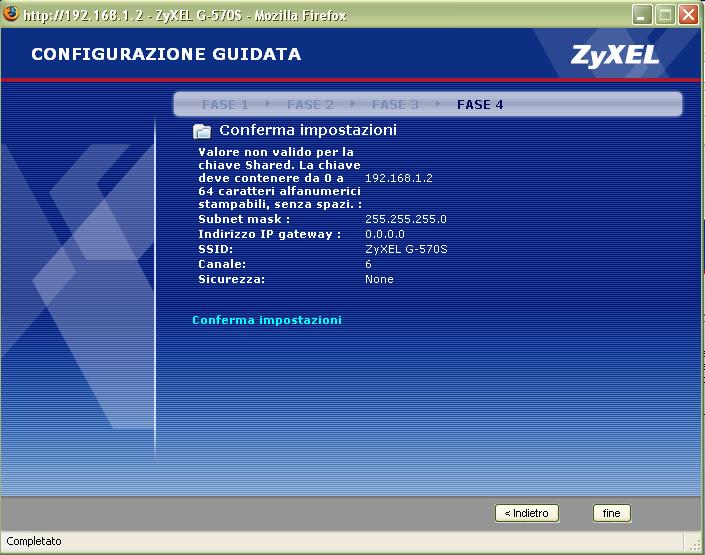Click the cyan Conferma impostazioni text

point(267,320)
